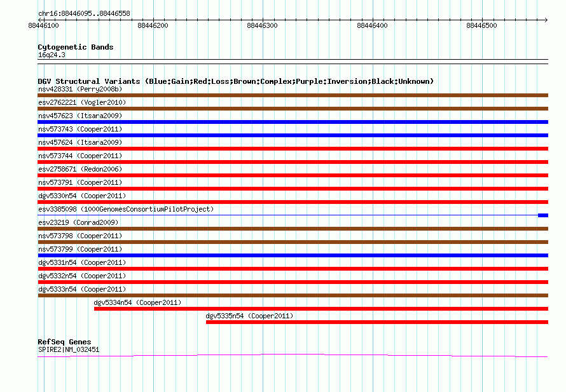Image resolution: width=566 pixels, height=392 pixels.
Task: Click red loss bar under dgv5334n54
Action: click(x=321, y=309)
